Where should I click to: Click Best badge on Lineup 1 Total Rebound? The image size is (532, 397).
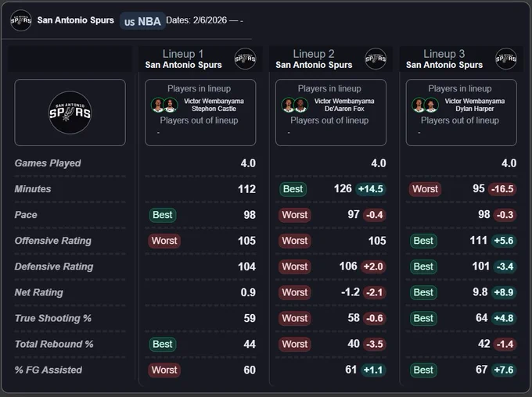163,344
